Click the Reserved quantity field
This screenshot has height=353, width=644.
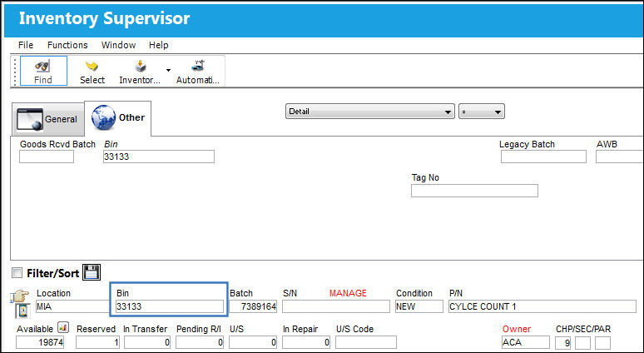point(97,342)
